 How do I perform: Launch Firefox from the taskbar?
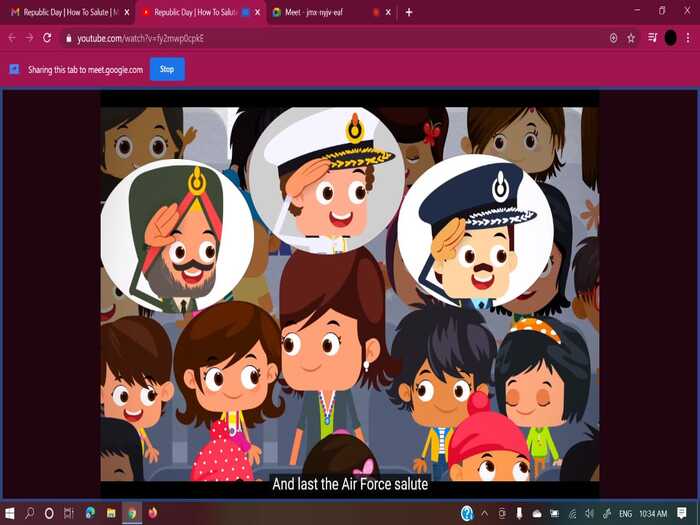point(153,513)
